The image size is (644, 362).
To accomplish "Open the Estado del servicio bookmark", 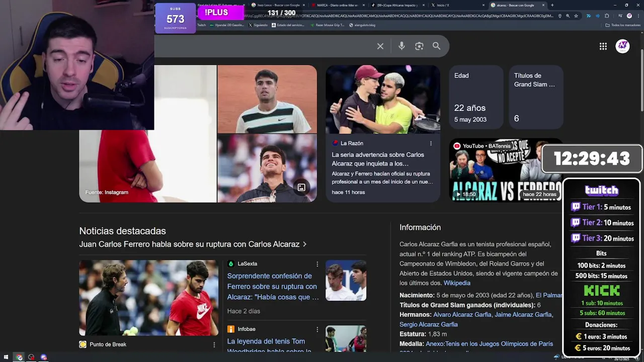I will (x=288, y=25).
